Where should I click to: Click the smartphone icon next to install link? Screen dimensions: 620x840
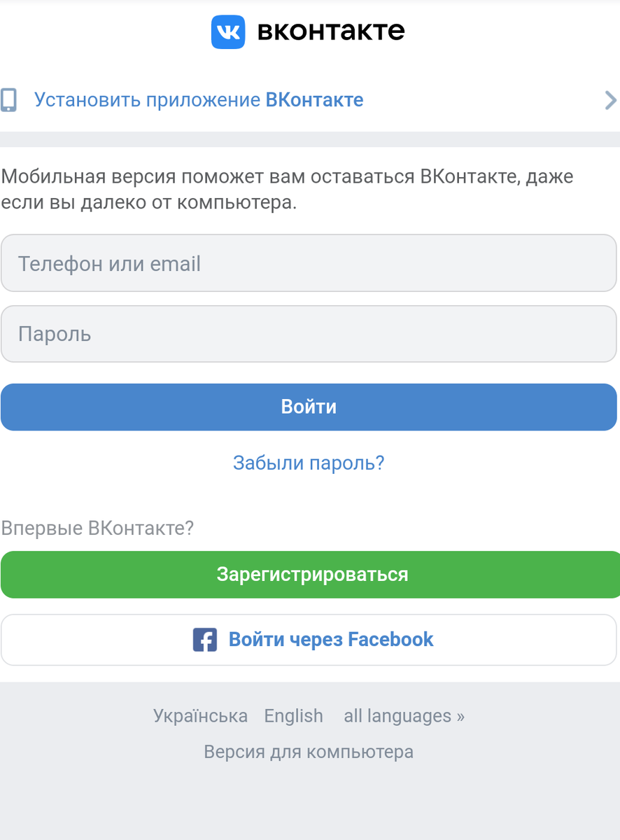coord(8,99)
